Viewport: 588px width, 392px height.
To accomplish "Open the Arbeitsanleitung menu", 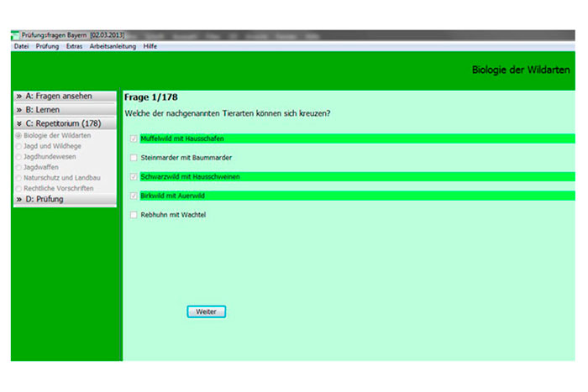I will coord(113,46).
